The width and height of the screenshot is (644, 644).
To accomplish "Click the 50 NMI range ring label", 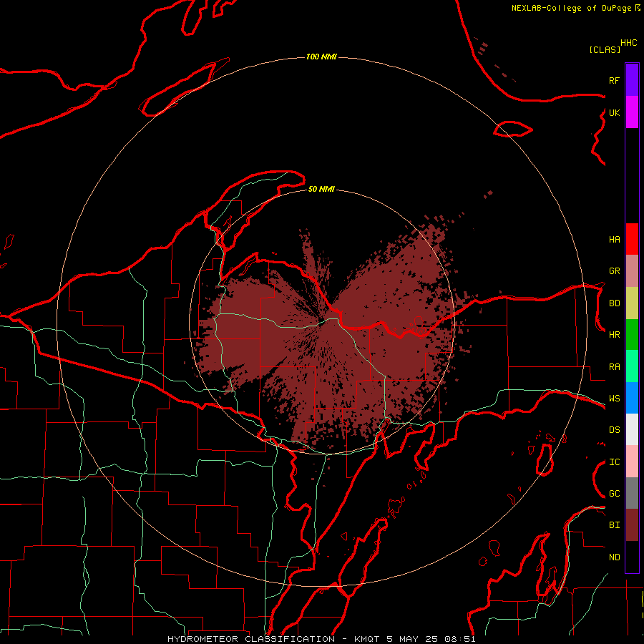I will pos(321,189).
